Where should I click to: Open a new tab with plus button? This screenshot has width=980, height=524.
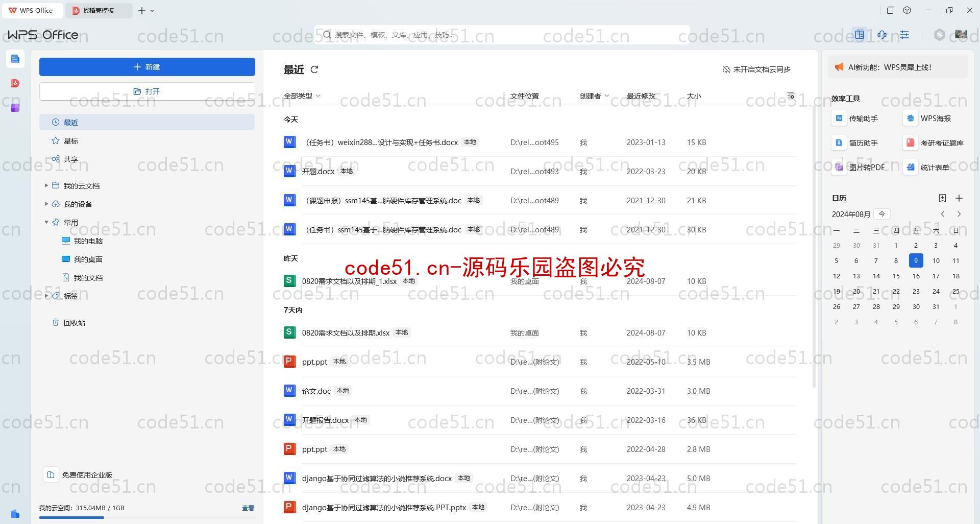coord(142,10)
